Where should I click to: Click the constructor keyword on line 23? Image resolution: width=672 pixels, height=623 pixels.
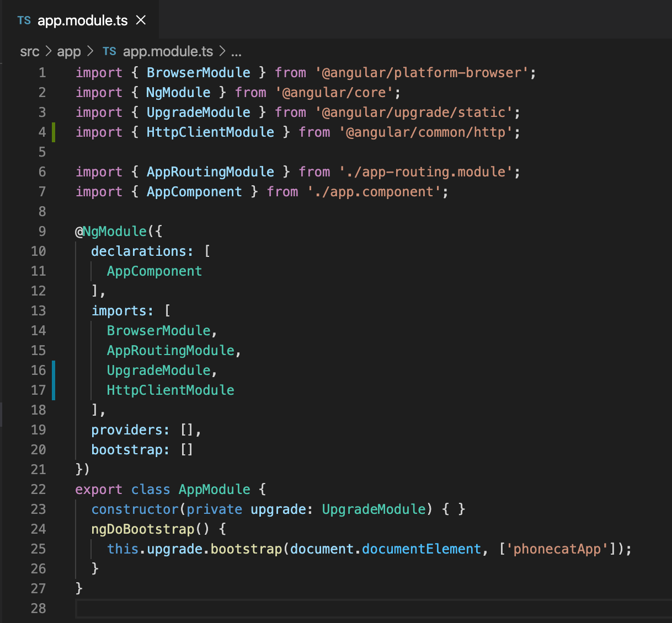[135, 509]
